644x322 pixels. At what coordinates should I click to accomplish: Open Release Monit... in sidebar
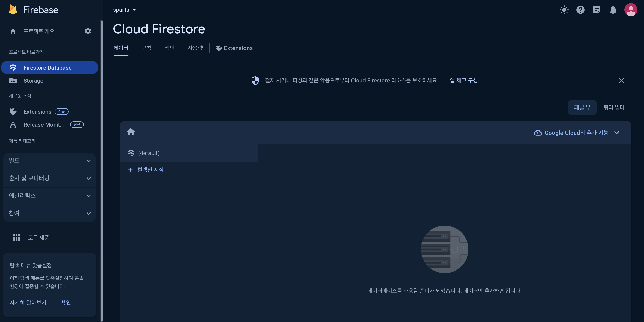coord(49,125)
